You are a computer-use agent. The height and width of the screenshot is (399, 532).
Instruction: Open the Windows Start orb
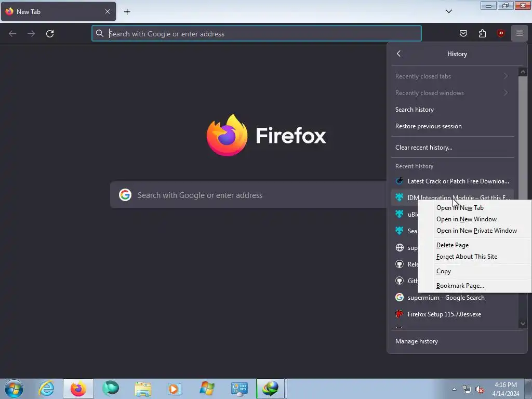[14, 389]
